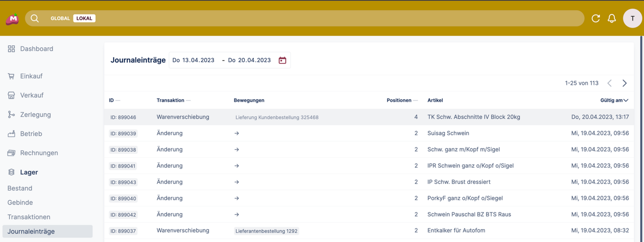The height and width of the screenshot is (242, 644).
Task: Open the user avatar T menu
Action: tap(632, 18)
